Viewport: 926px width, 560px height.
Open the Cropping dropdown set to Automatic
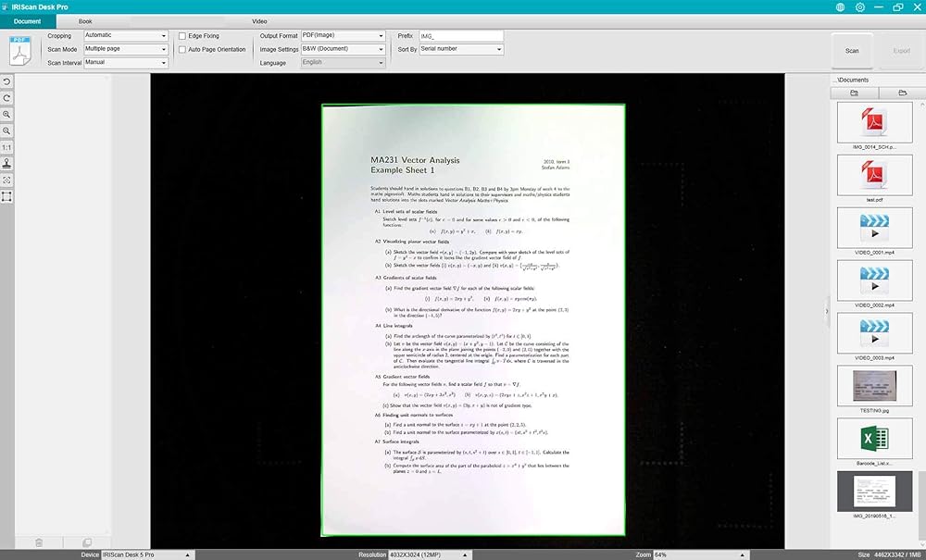(x=124, y=35)
